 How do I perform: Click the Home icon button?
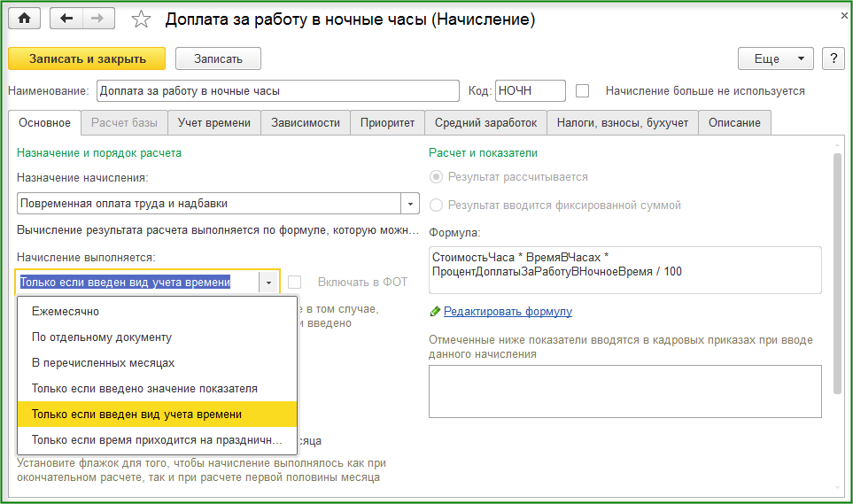coord(24,19)
